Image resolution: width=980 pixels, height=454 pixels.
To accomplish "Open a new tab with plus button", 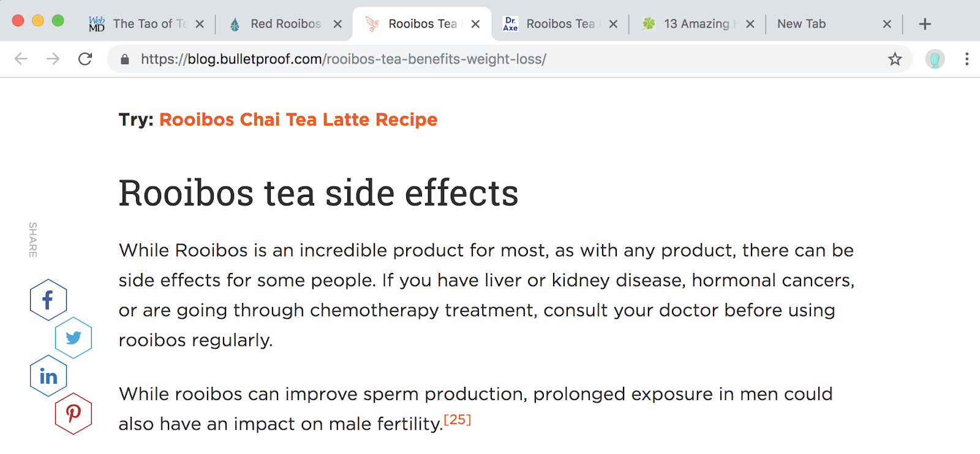I will coord(925,24).
